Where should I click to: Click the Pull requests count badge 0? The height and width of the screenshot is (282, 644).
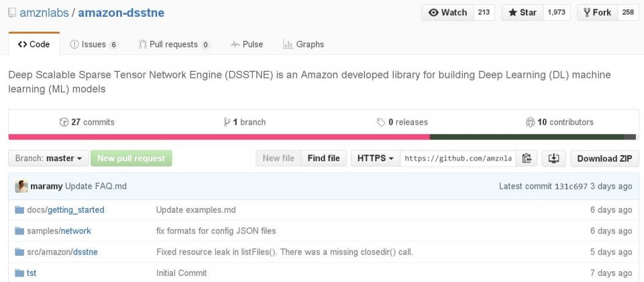(x=205, y=45)
